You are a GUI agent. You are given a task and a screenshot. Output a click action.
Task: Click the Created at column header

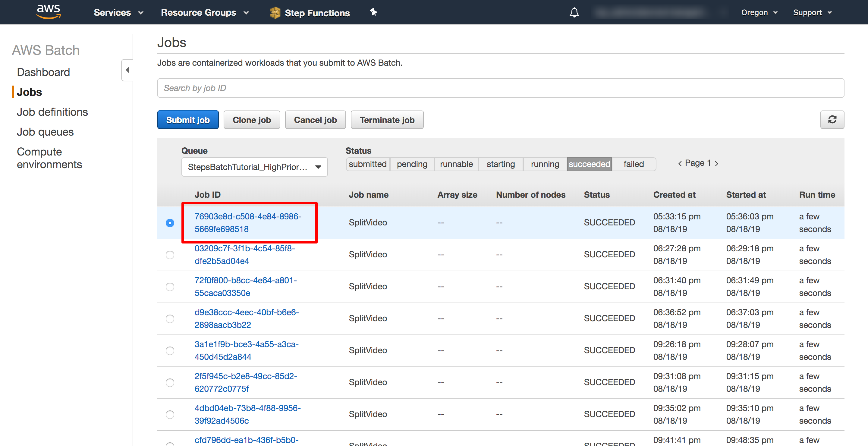click(674, 195)
